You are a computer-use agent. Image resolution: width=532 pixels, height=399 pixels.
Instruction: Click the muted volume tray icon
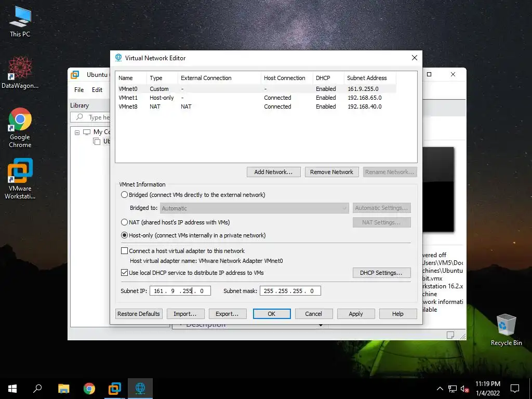[465, 389]
